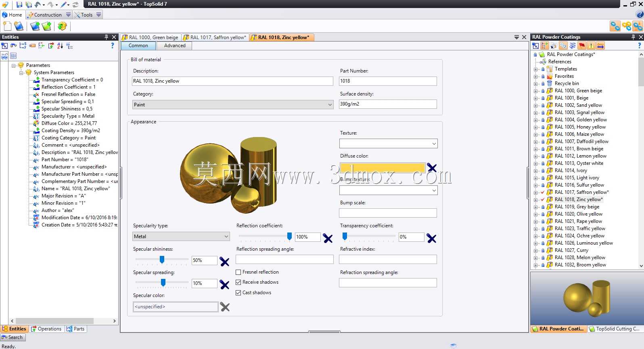Screen dimensions: 644x349
Task: Open the Category dropdown showing Paint
Action: [233, 104]
